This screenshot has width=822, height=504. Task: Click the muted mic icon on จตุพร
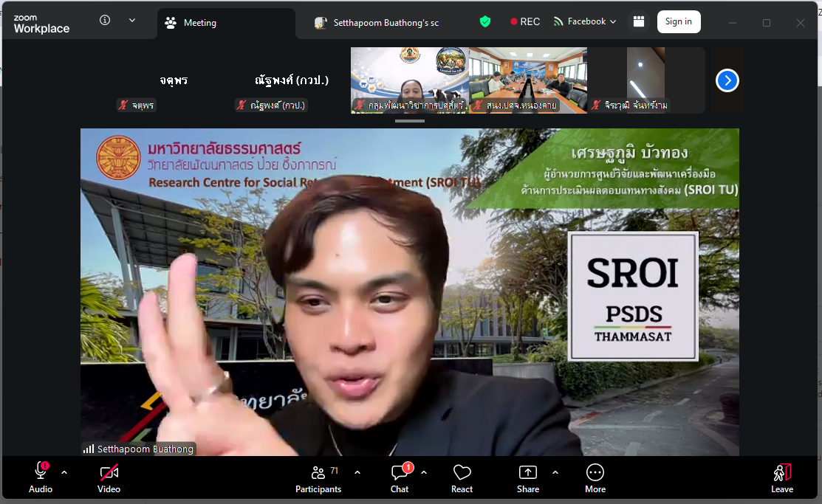[123, 106]
